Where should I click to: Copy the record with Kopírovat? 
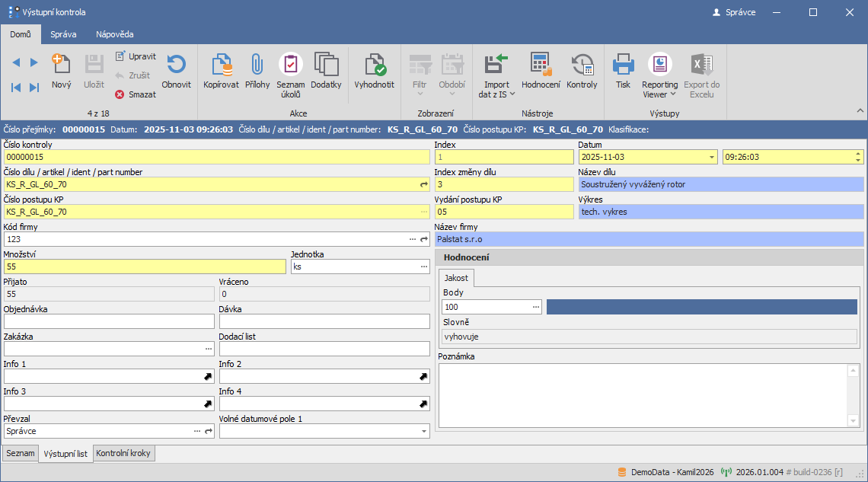221,72
